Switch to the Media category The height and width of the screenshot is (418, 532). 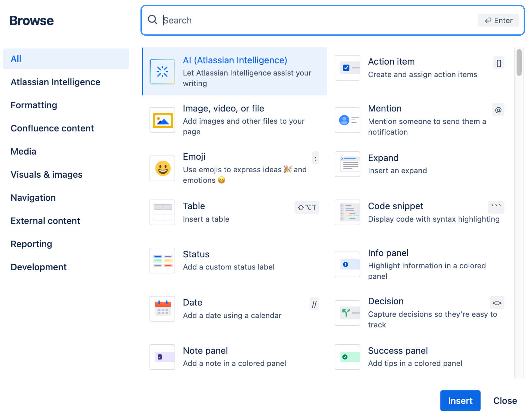coord(23,151)
